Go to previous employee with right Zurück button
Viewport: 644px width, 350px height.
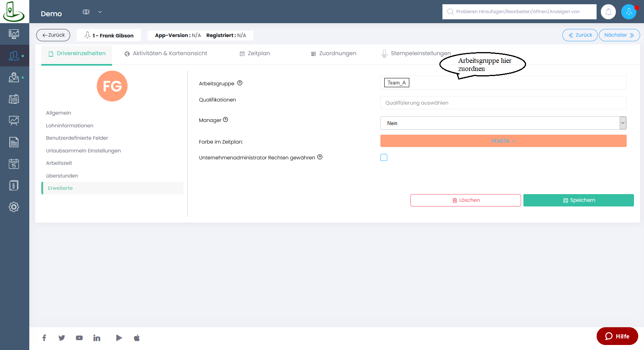(580, 35)
